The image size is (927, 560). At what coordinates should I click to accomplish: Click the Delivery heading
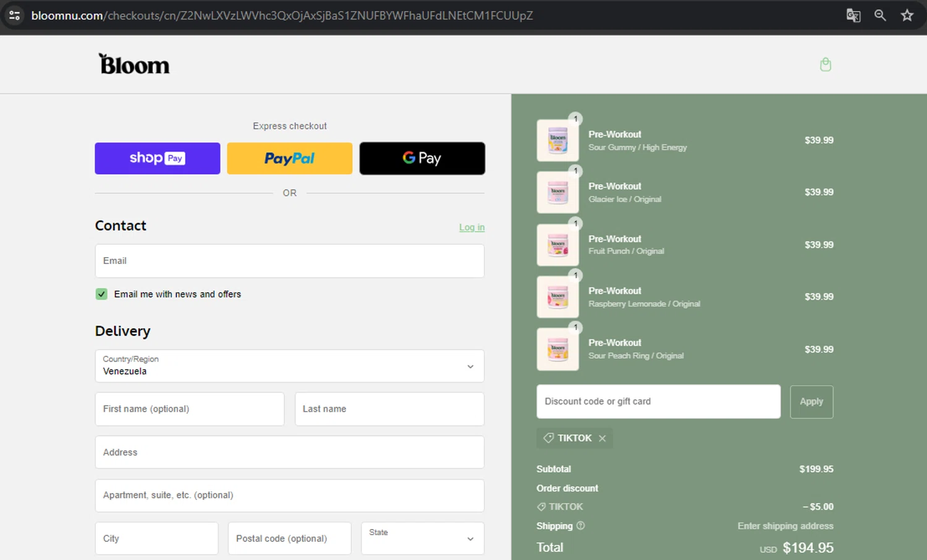(x=122, y=331)
